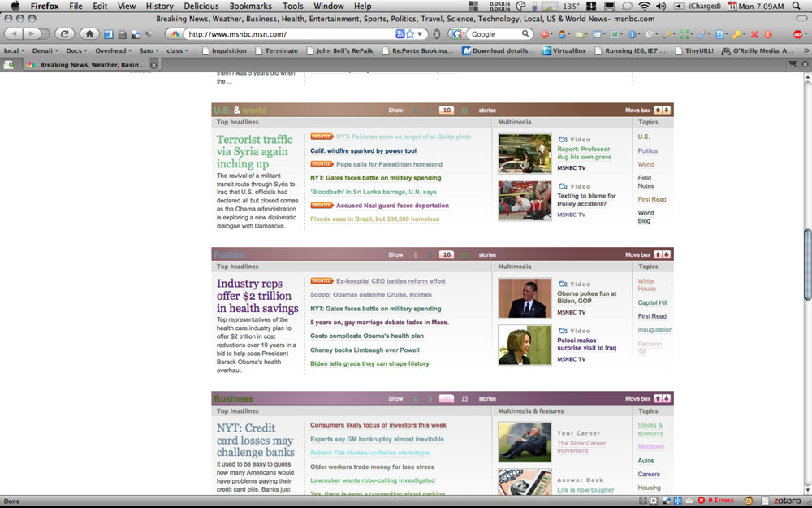The image size is (812, 508).
Task: Open 'Capitol Hill' topic link
Action: point(653,302)
